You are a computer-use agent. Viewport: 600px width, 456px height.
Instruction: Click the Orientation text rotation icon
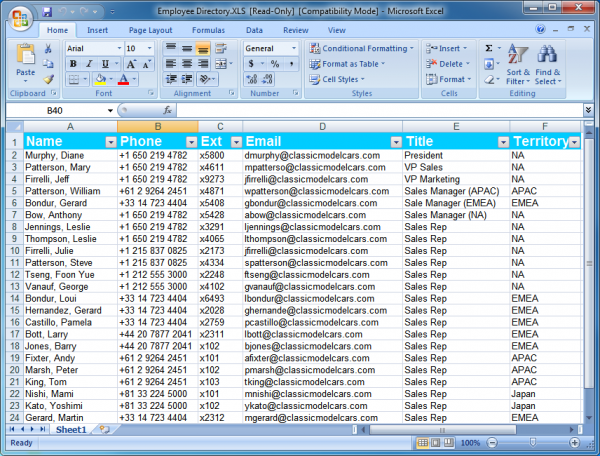tap(205, 79)
